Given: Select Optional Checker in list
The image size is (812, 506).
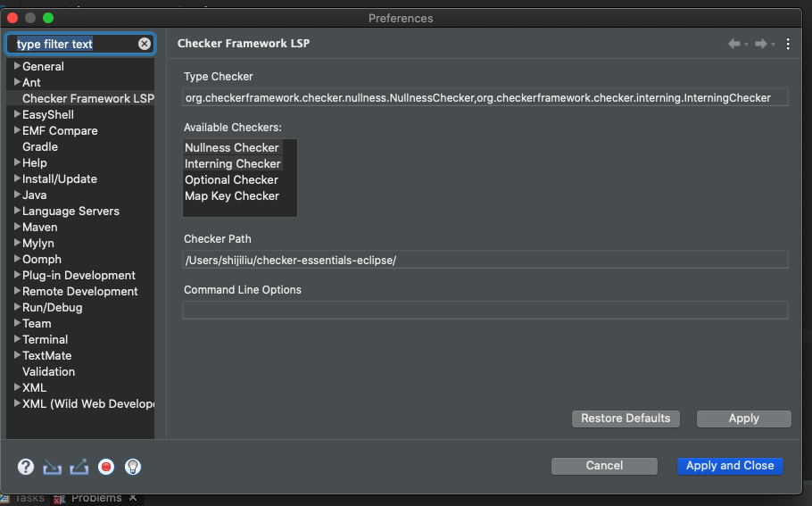Looking at the screenshot, I should point(231,179).
